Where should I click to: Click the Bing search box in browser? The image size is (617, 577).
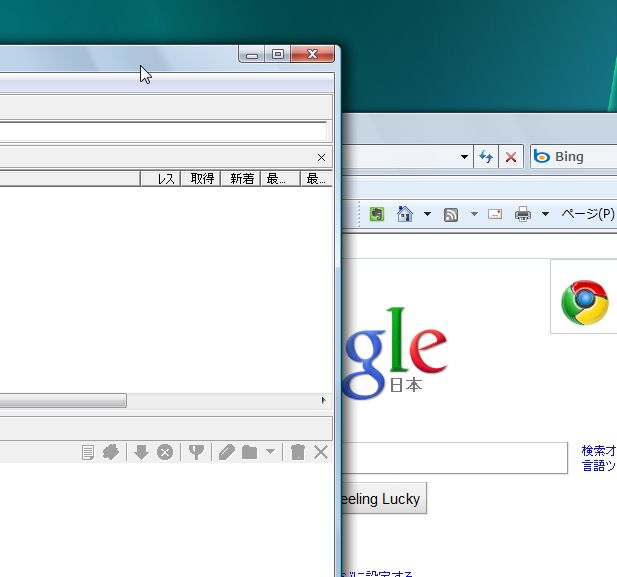point(574,157)
